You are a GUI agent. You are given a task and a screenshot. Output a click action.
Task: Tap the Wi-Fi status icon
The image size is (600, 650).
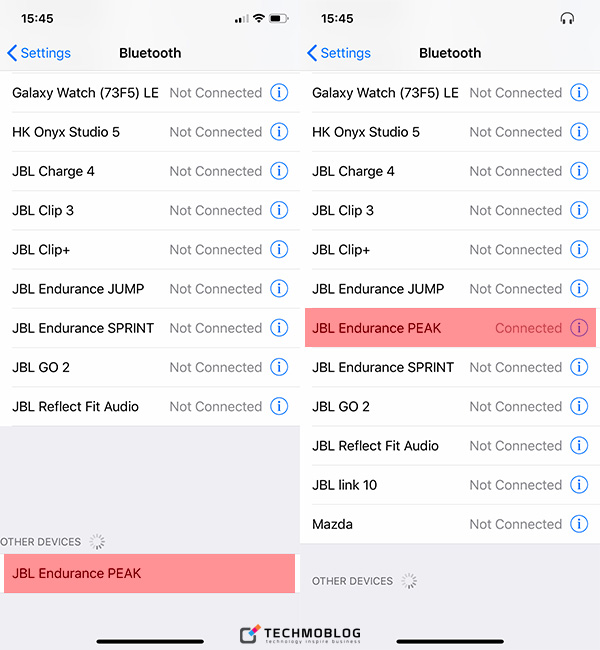[258, 19]
